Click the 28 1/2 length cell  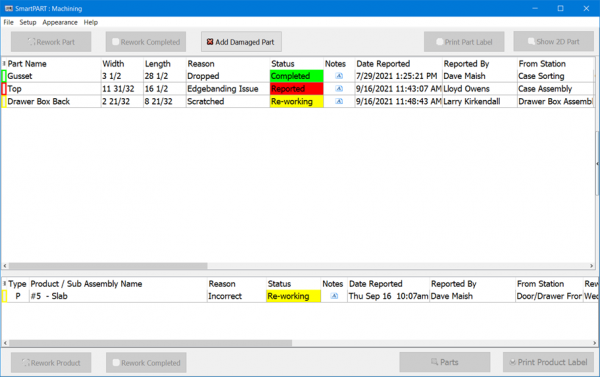165,76
